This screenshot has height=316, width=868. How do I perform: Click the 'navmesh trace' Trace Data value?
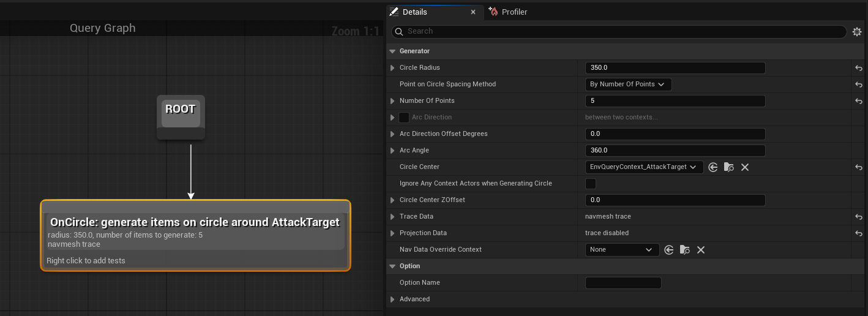(608, 217)
